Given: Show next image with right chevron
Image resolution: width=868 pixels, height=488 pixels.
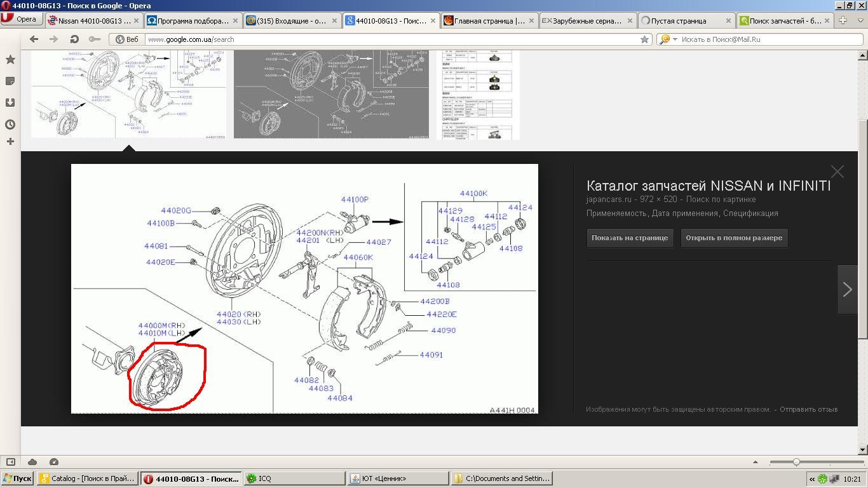Looking at the screenshot, I should point(847,290).
